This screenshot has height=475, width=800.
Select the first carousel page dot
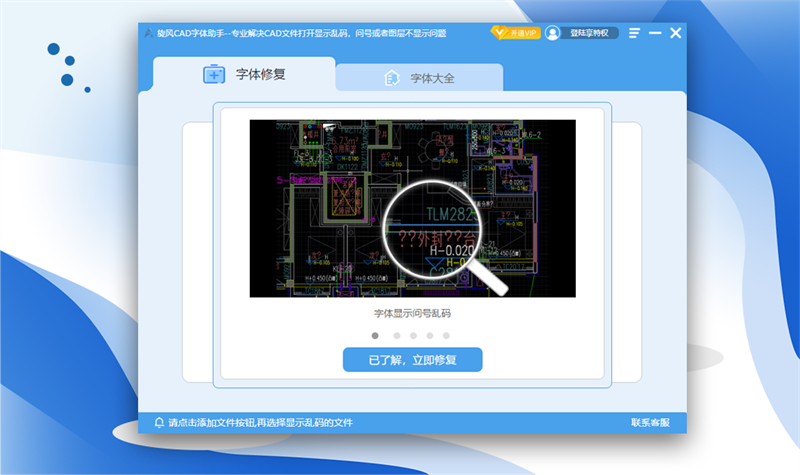[375, 336]
